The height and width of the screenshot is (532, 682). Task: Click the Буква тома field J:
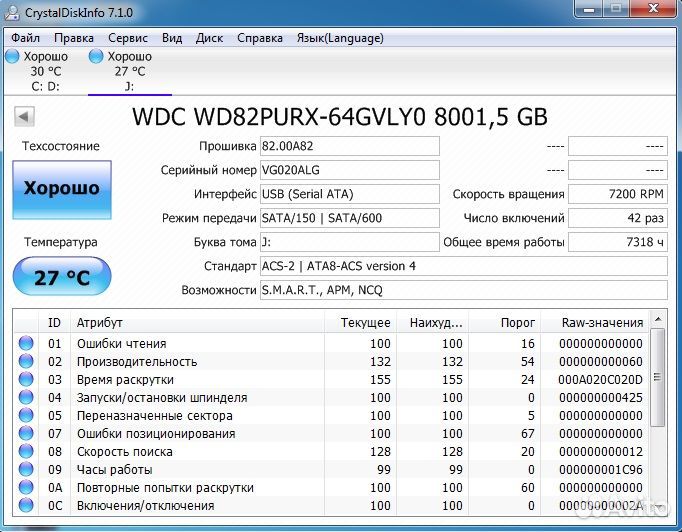350,242
